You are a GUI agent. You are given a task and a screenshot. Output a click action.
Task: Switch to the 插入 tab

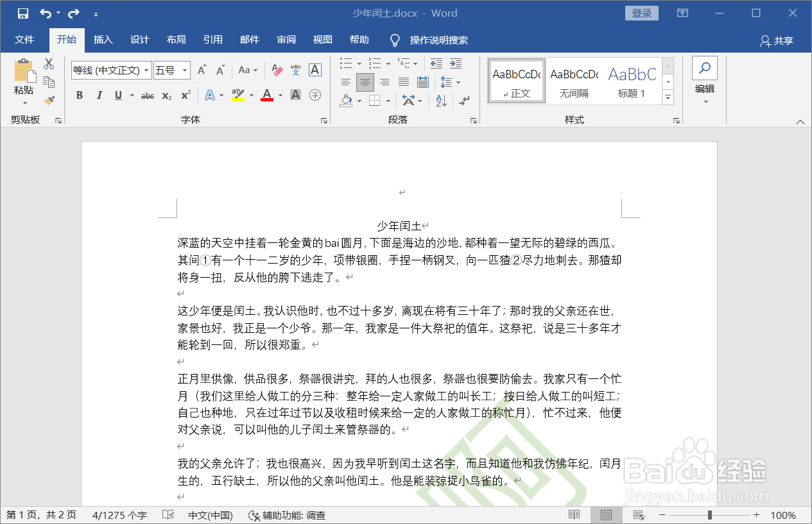[103, 40]
